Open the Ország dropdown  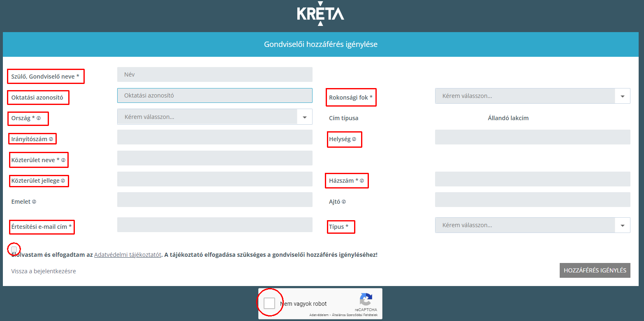point(215,117)
